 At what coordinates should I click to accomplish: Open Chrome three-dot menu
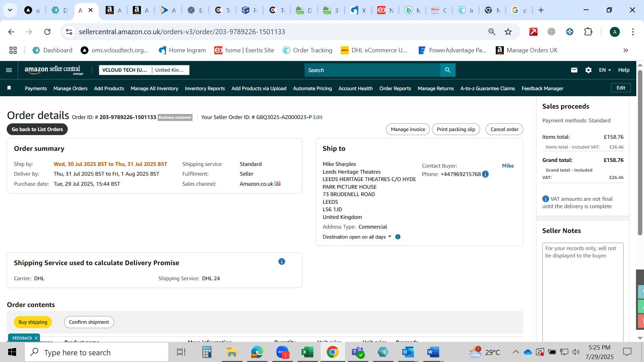pos(633,32)
